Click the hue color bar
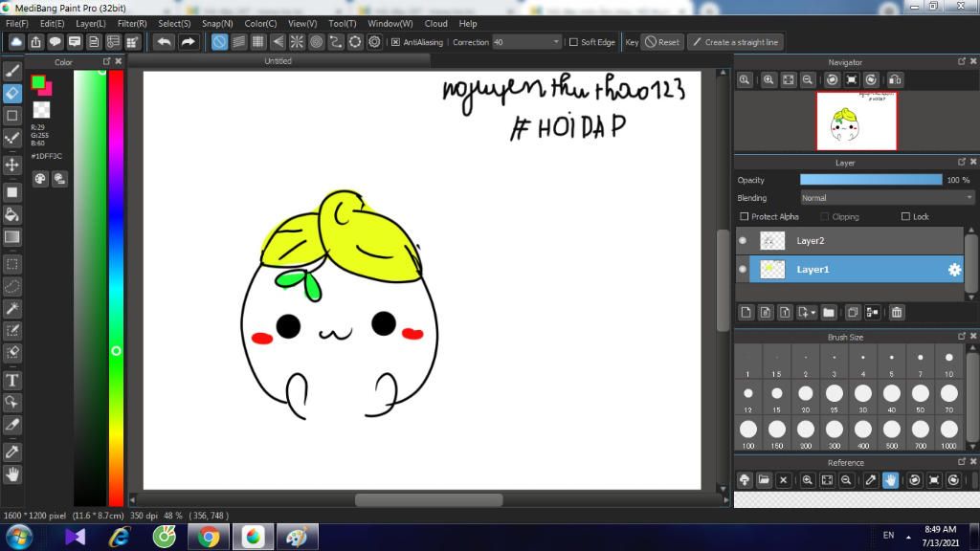This screenshot has width=980, height=551. (x=116, y=287)
